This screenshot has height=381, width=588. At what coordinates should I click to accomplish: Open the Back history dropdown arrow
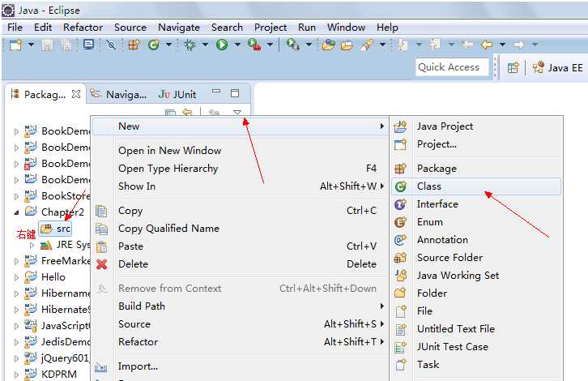tap(502, 45)
